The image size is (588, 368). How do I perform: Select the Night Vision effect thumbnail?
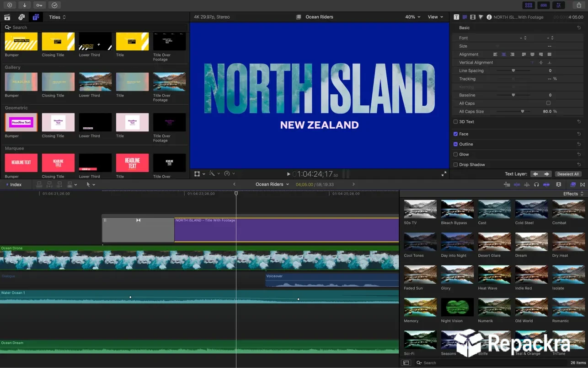(457, 308)
